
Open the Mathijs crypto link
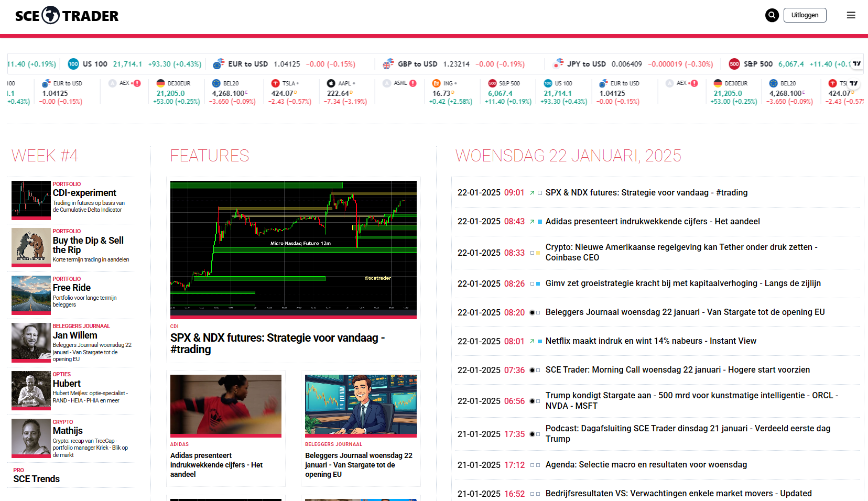coord(68,431)
